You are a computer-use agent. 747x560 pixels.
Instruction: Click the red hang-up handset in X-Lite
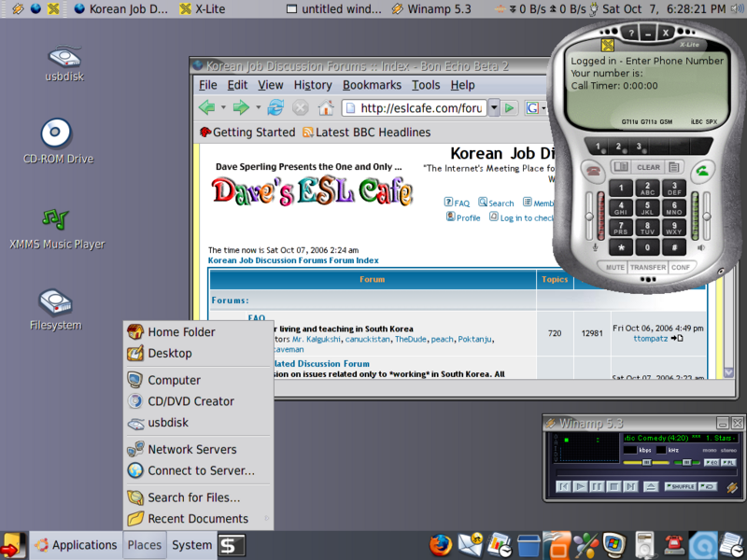click(x=593, y=171)
